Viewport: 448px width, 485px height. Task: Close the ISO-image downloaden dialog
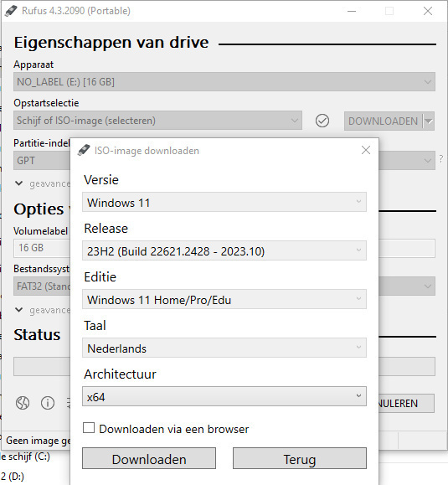(x=366, y=150)
